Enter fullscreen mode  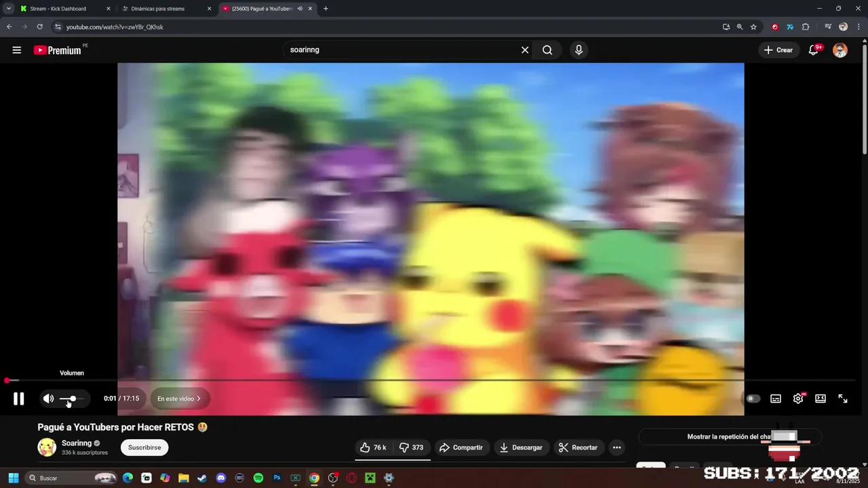[843, 399]
